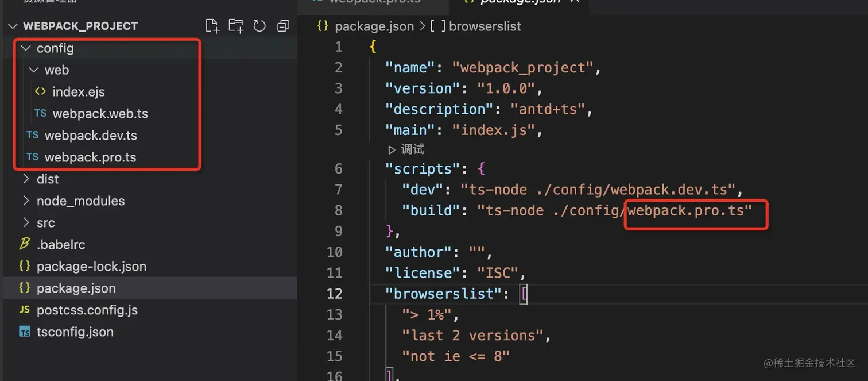The width and height of the screenshot is (868, 381).
Task: Open package-lock.json file
Action: (91, 267)
